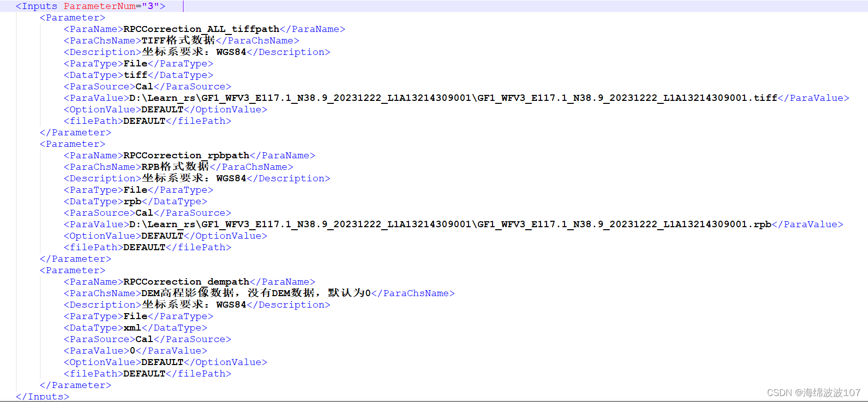
Task: Click the Description WGS84 text of the tiffpath parameter
Action: pyautogui.click(x=194, y=52)
